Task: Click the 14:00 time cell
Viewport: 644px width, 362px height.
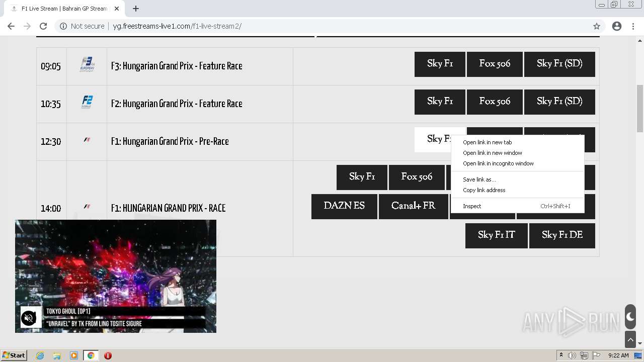Action: coord(51,209)
